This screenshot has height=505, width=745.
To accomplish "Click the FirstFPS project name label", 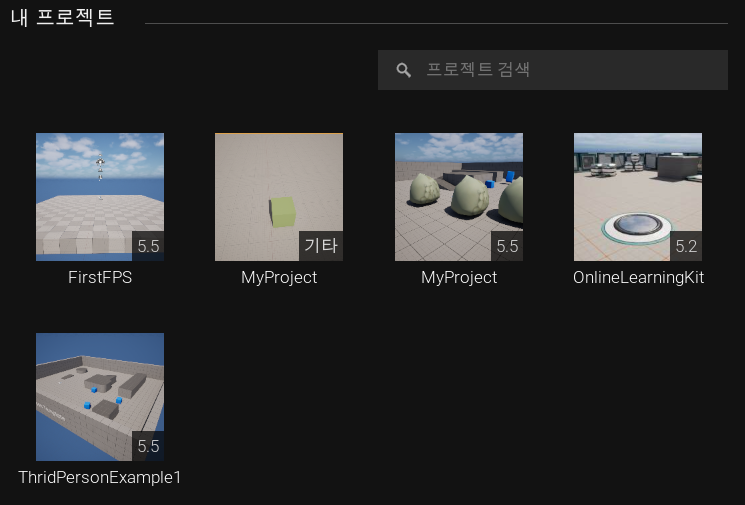I will point(100,277).
